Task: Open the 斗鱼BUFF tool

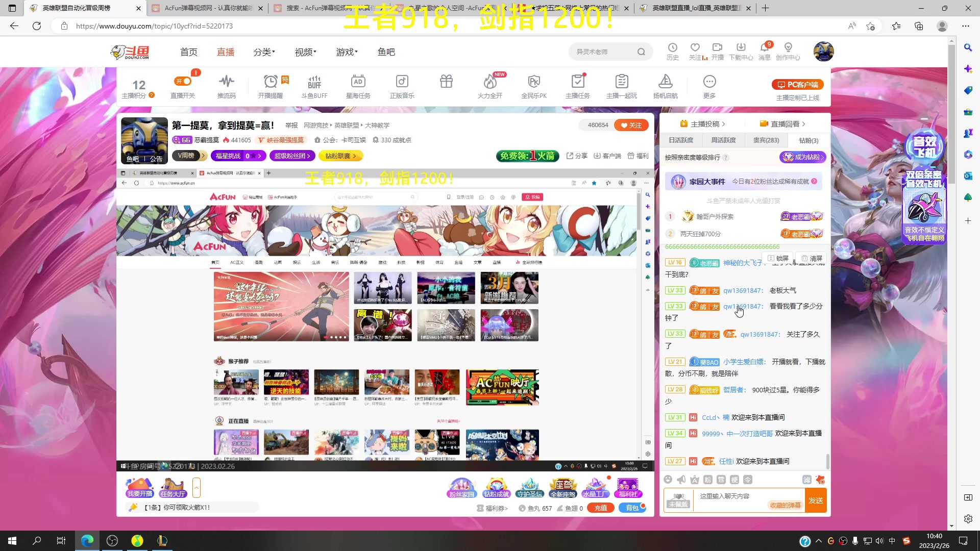Action: pos(314,86)
